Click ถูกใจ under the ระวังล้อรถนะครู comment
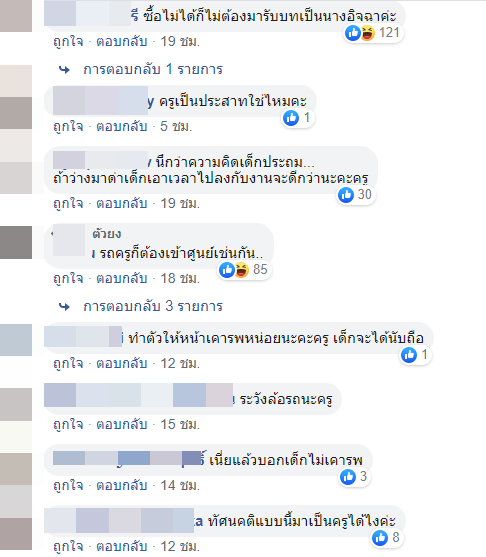The image size is (486, 557). click(68, 424)
